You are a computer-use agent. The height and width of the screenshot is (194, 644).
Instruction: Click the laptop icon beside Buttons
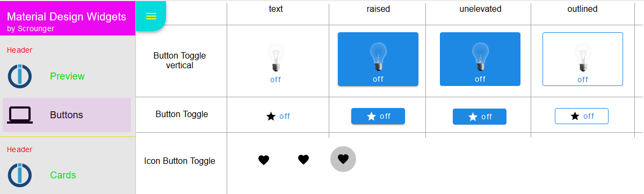click(x=20, y=115)
